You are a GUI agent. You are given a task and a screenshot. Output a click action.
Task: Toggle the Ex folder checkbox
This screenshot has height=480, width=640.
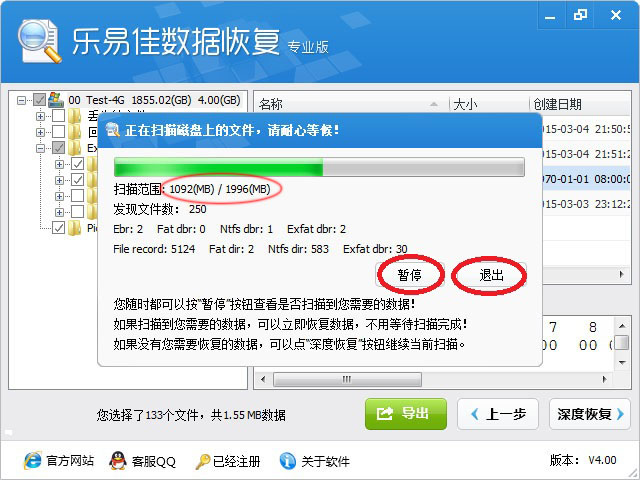pos(58,148)
